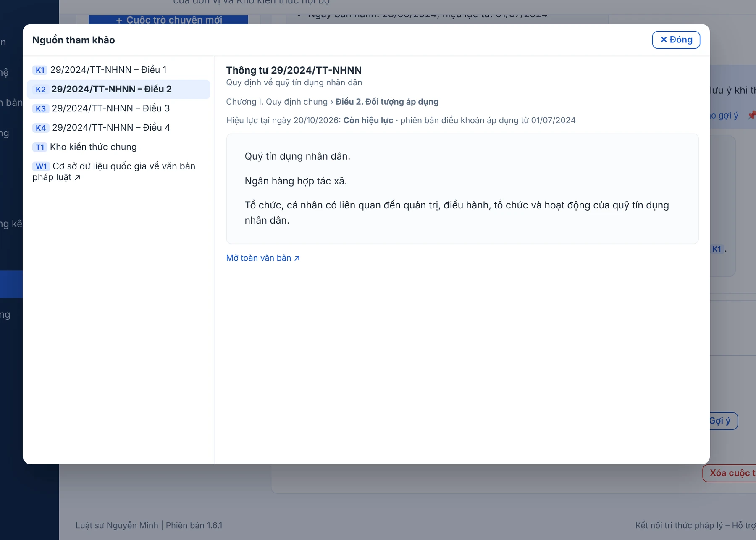Click the Điều 2. Đối tượng áp dụng breadcrumb
This screenshot has width=756, height=540.
pos(387,102)
